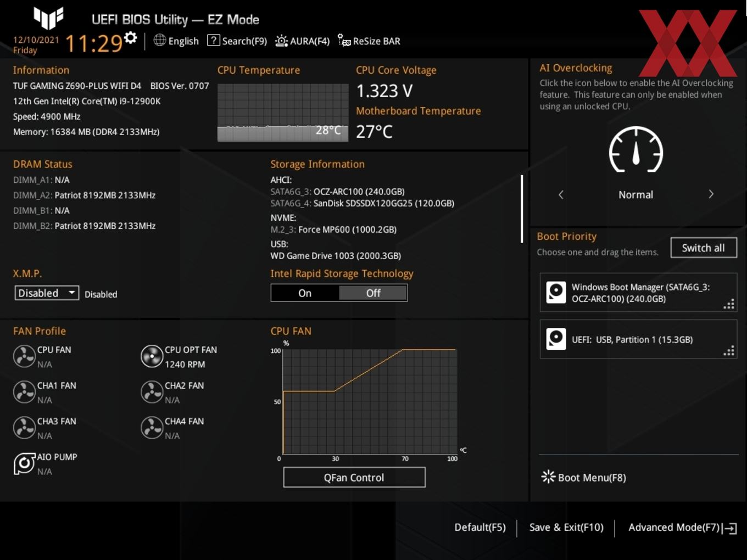Click the globe language icon

coord(159,40)
